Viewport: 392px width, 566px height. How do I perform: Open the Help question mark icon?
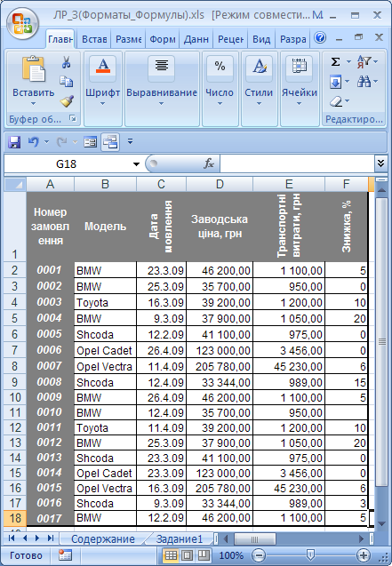click(320, 37)
